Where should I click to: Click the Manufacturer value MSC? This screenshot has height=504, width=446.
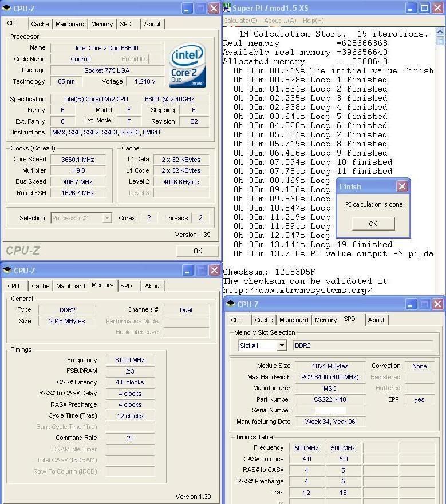[x=330, y=388]
